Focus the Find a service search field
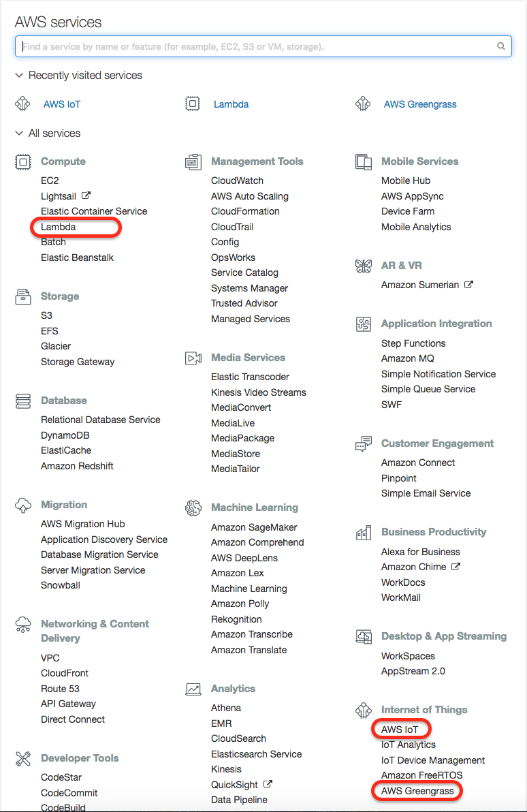The image size is (527, 812). pyautogui.click(x=259, y=46)
